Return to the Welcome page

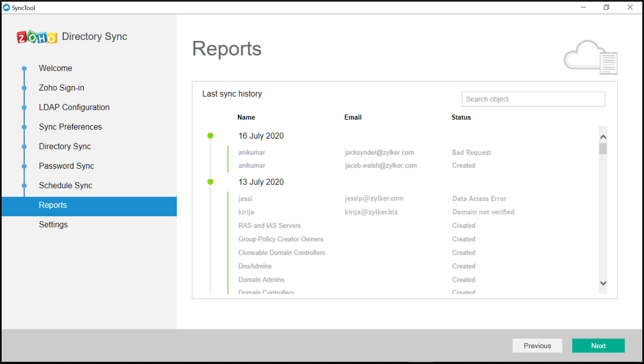click(55, 68)
